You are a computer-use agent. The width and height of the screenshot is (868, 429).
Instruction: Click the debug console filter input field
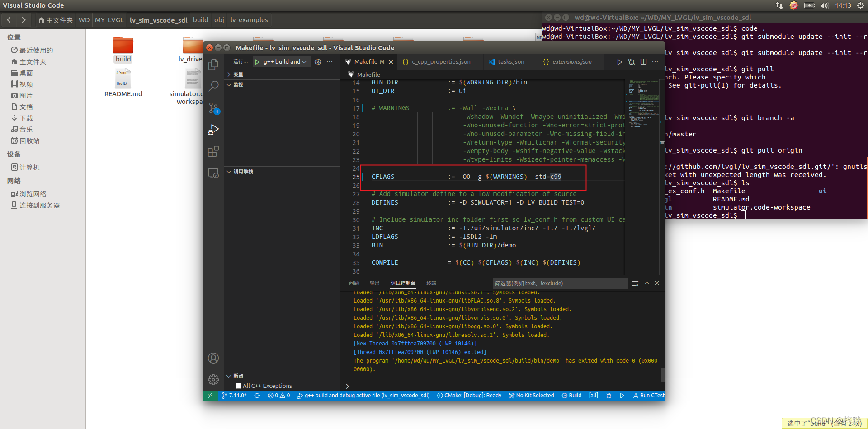point(560,284)
